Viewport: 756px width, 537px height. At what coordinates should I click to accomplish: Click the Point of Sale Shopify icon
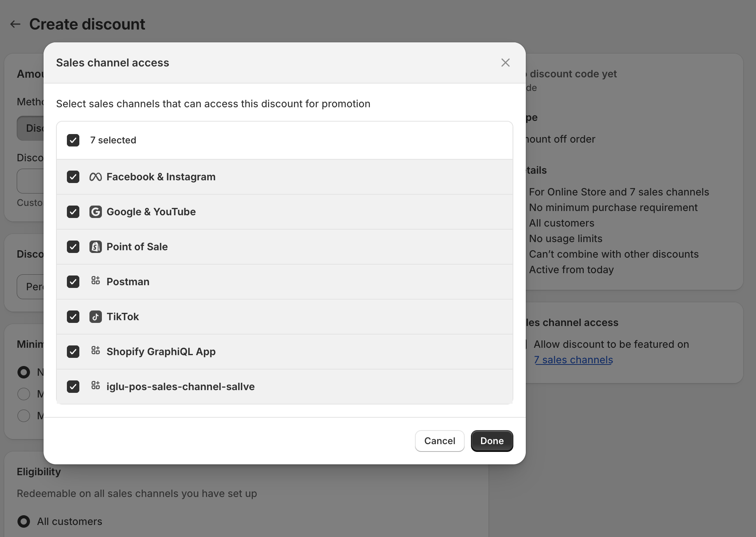click(x=96, y=247)
